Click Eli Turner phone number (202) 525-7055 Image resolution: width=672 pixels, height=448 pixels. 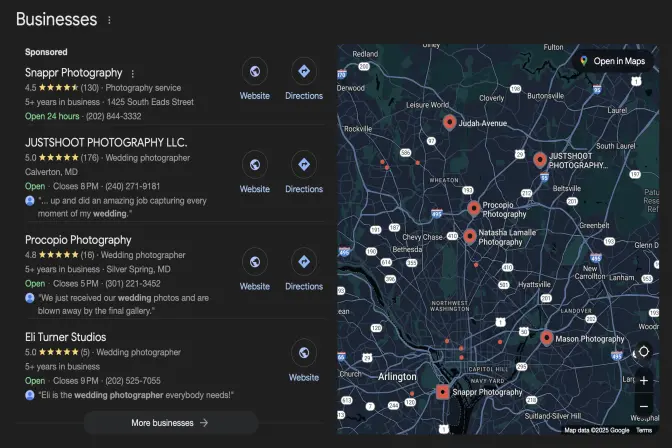(133, 381)
